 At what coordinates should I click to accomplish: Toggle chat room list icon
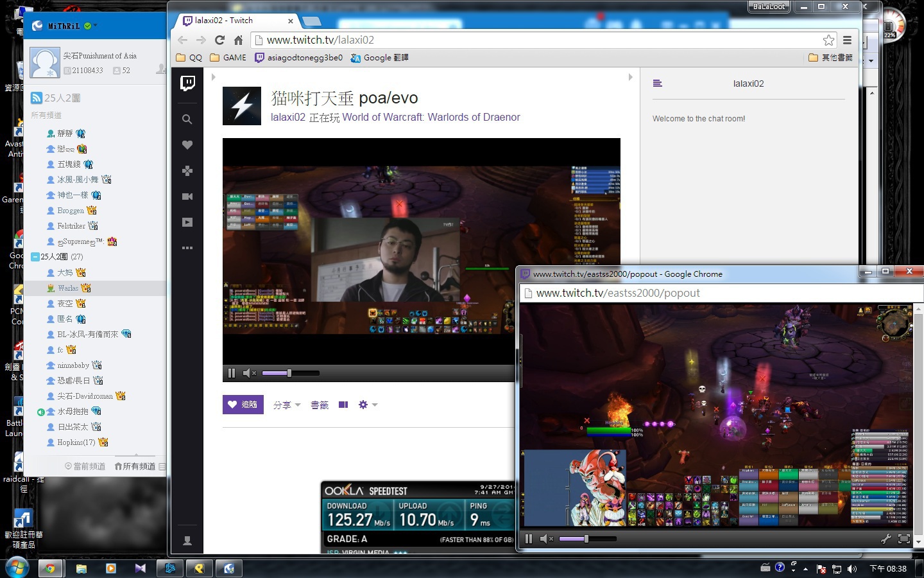tap(657, 83)
